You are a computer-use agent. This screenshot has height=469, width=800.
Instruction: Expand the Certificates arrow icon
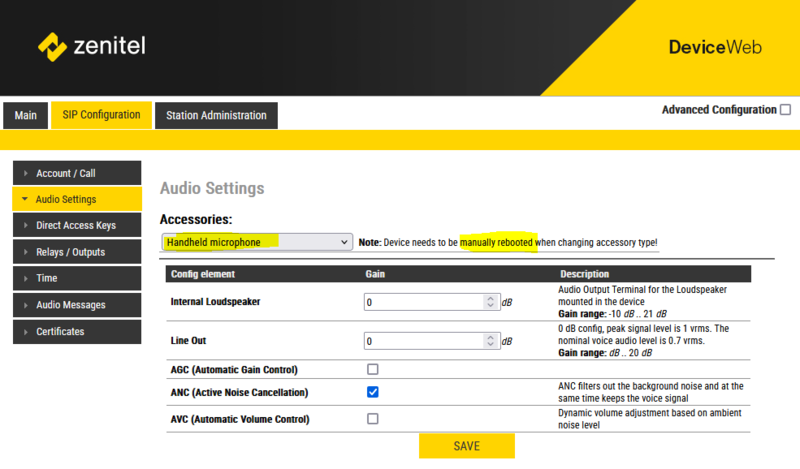pos(26,331)
